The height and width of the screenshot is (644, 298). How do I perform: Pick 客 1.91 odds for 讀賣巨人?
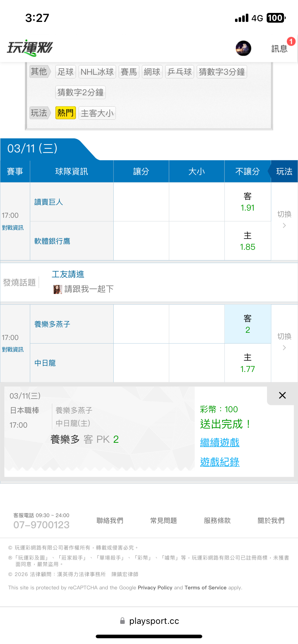point(248,202)
